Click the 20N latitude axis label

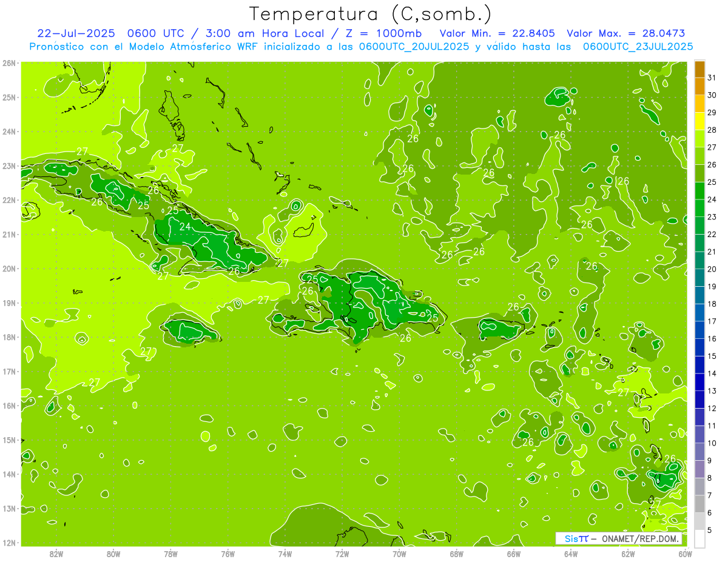(9, 269)
